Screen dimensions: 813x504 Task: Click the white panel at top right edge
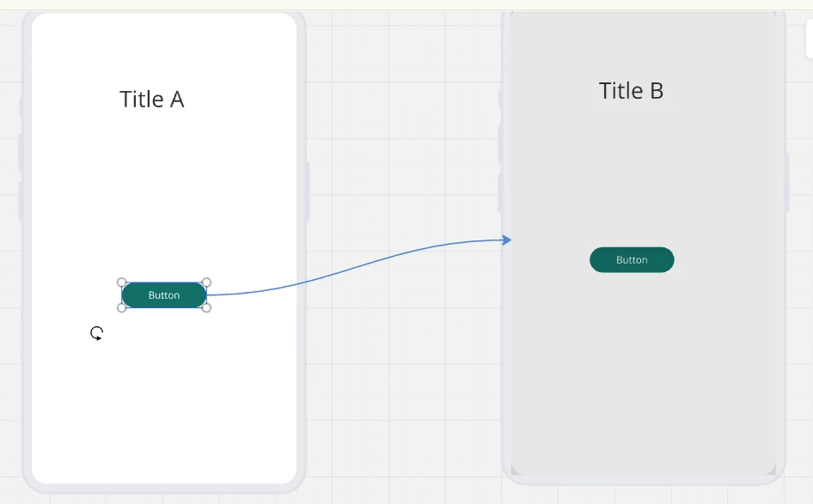[810, 38]
